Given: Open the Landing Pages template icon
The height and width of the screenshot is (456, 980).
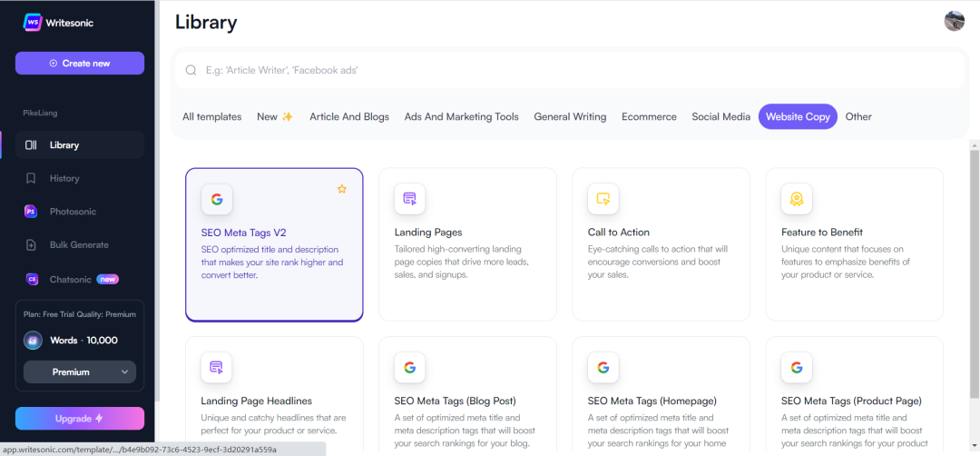Looking at the screenshot, I should 409,199.
